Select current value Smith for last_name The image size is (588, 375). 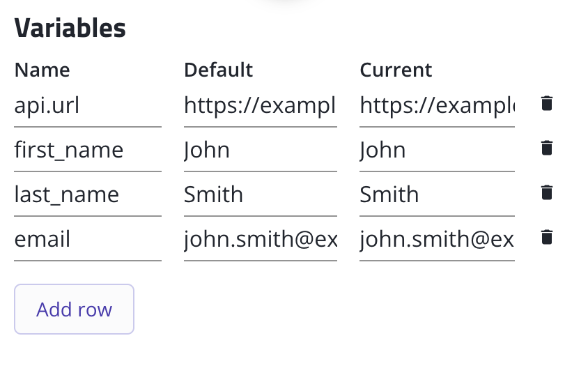[x=437, y=194]
